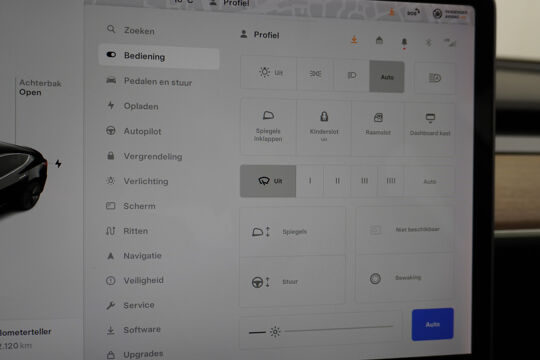The width and height of the screenshot is (540, 360).
Task: Tap the Raamslot window lock icon
Action: [378, 118]
